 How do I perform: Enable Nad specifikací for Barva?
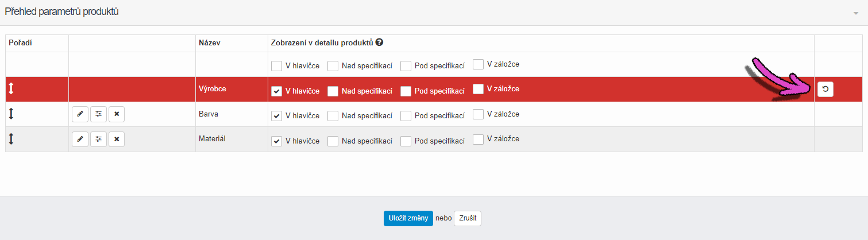click(x=333, y=116)
